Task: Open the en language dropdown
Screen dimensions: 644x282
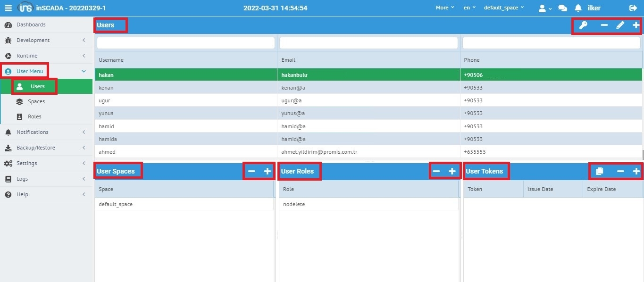Action: pos(469,8)
